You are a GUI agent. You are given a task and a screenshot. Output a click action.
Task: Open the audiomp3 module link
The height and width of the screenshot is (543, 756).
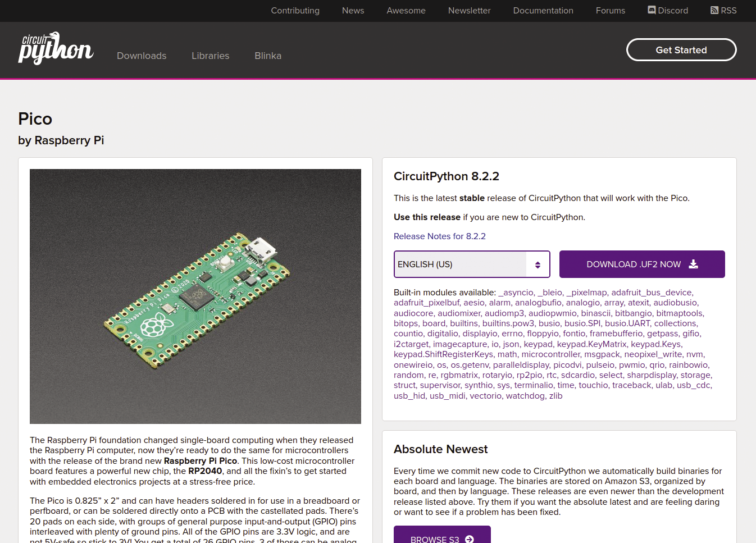tap(504, 313)
